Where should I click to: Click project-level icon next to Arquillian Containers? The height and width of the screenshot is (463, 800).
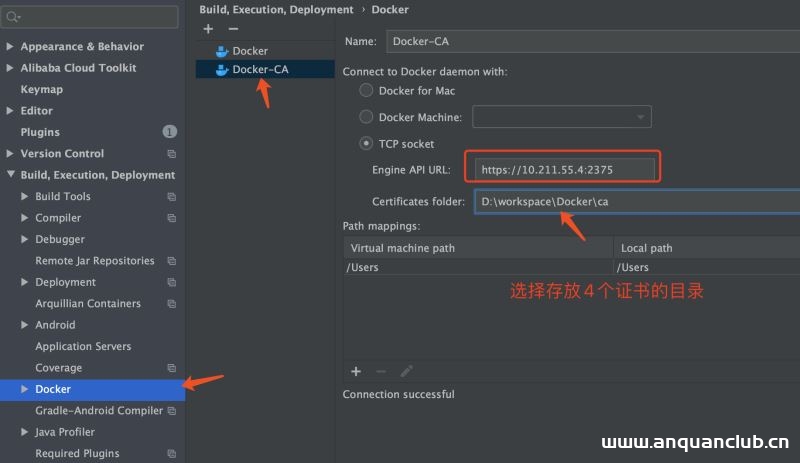click(171, 304)
